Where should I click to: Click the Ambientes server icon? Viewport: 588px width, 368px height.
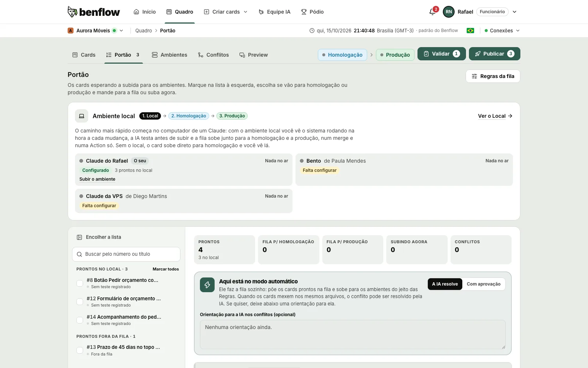coord(155,55)
